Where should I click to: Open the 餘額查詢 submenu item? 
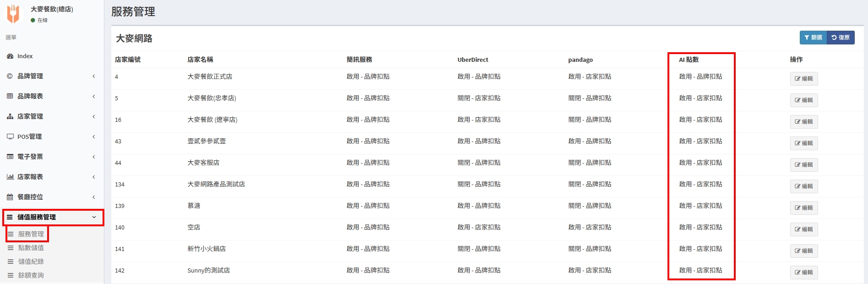[31, 275]
